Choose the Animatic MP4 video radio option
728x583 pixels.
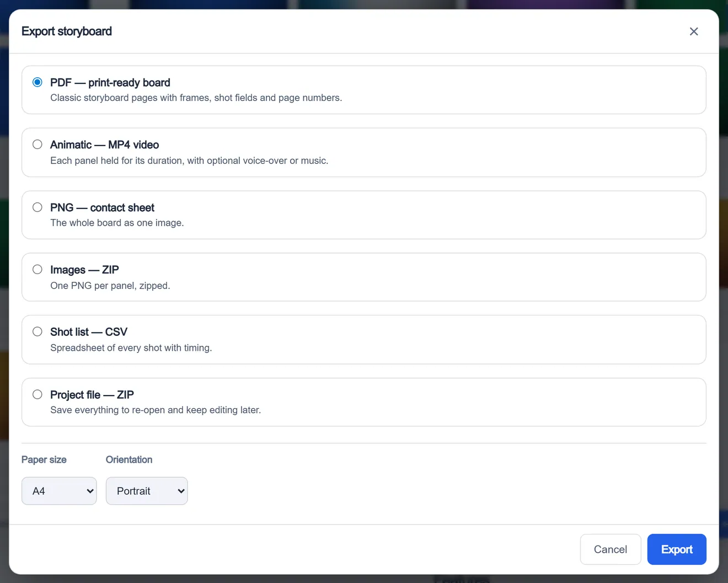(38, 145)
